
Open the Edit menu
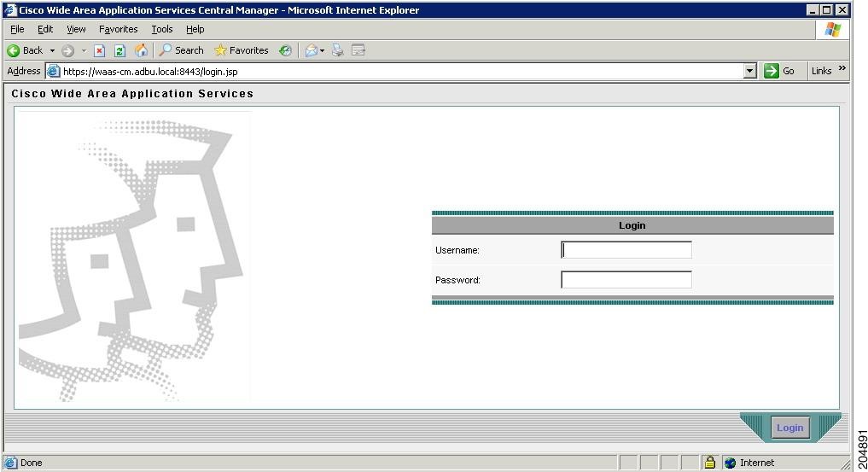click(x=45, y=29)
